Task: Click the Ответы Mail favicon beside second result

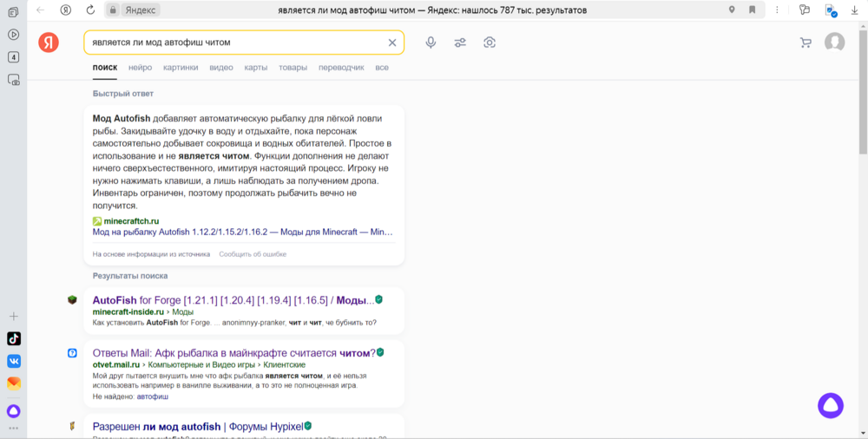Action: click(72, 352)
